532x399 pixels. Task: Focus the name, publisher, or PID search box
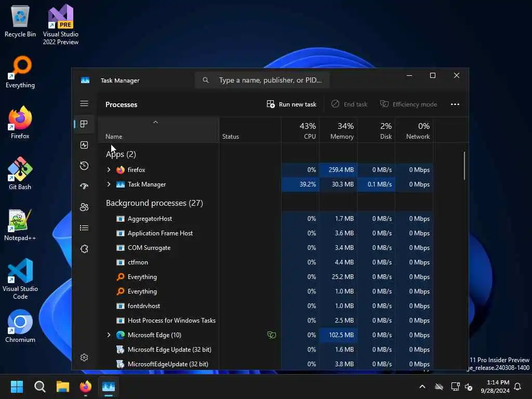coord(262,80)
